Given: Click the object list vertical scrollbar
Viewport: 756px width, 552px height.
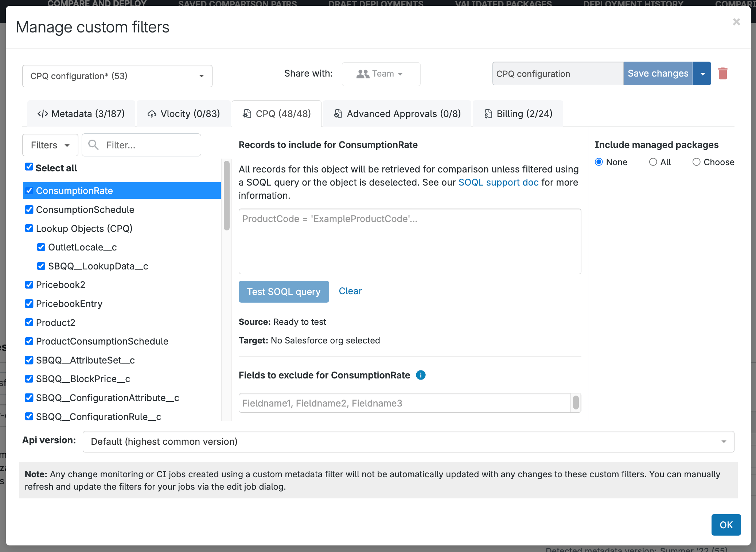Looking at the screenshot, I should coord(226,195).
